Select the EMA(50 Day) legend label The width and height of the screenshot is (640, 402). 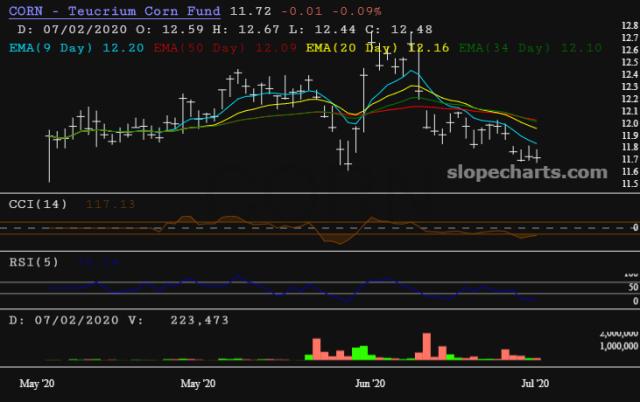[x=196, y=46]
